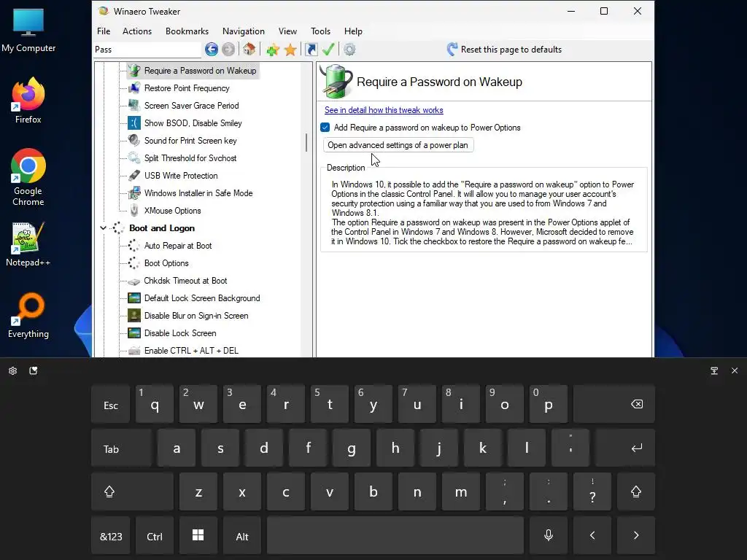Tap the microphone dictation key
The width and height of the screenshot is (747, 560).
pos(549,535)
